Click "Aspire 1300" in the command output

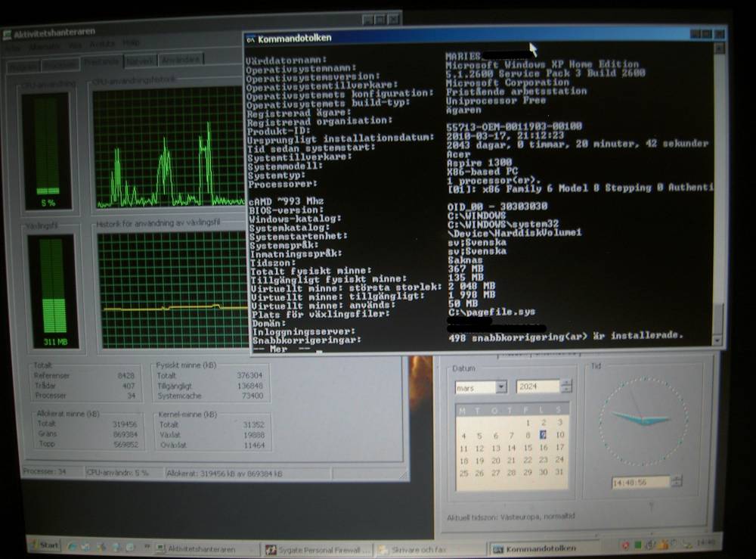click(x=479, y=163)
